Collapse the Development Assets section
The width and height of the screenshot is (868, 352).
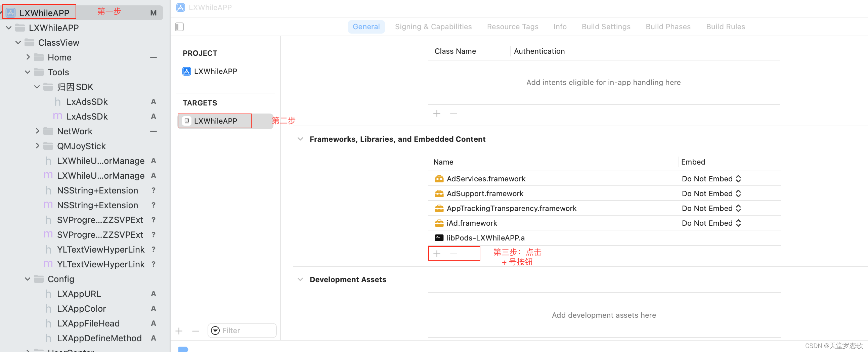click(x=300, y=279)
